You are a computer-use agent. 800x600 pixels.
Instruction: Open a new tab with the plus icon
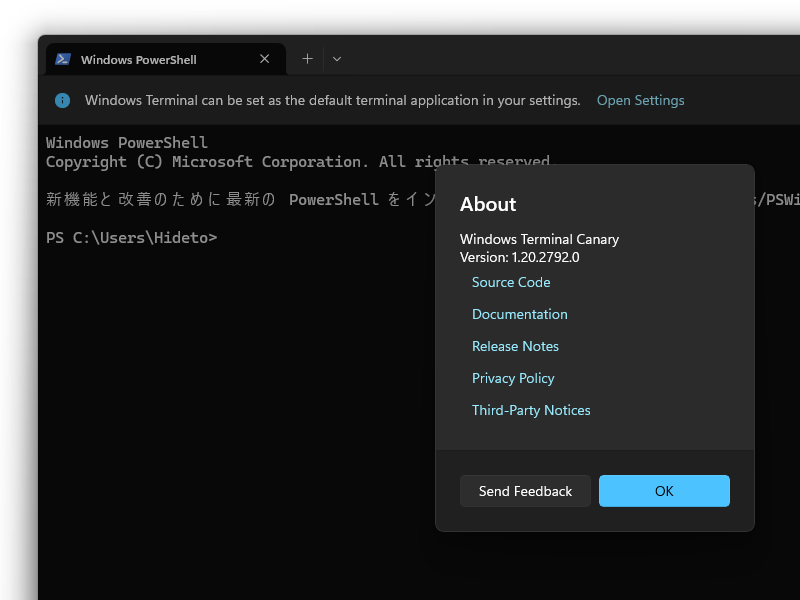[306, 59]
